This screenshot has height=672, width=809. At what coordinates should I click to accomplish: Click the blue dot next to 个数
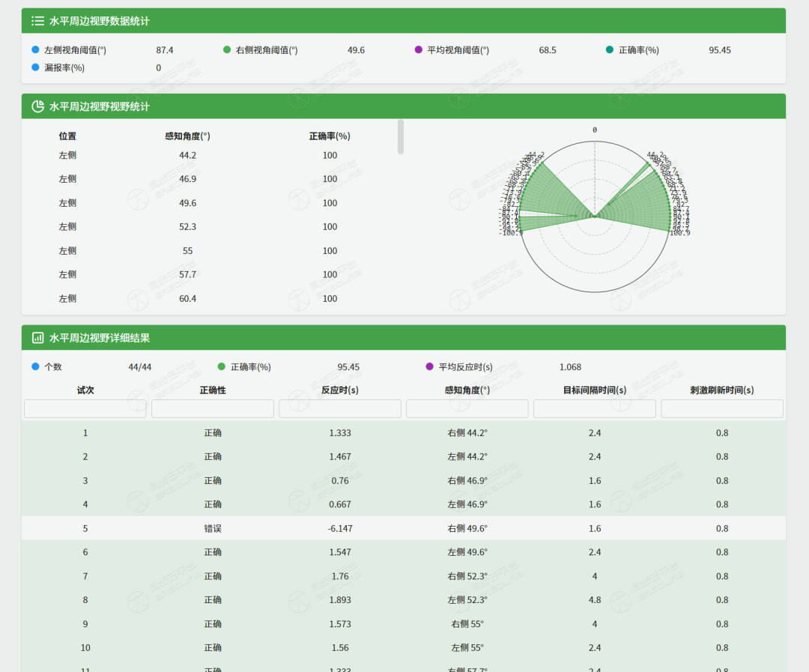(x=35, y=366)
